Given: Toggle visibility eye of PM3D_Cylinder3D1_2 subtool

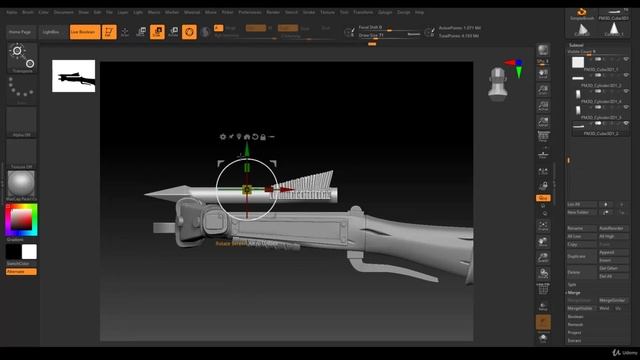Looking at the screenshot, I should pos(626,75).
